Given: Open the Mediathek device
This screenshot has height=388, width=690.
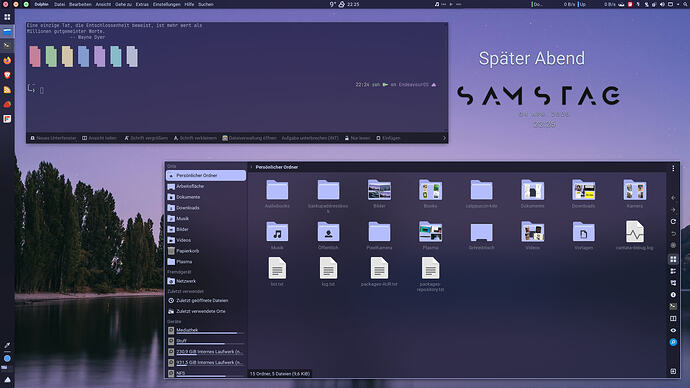Looking at the screenshot, I should click(x=206, y=330).
